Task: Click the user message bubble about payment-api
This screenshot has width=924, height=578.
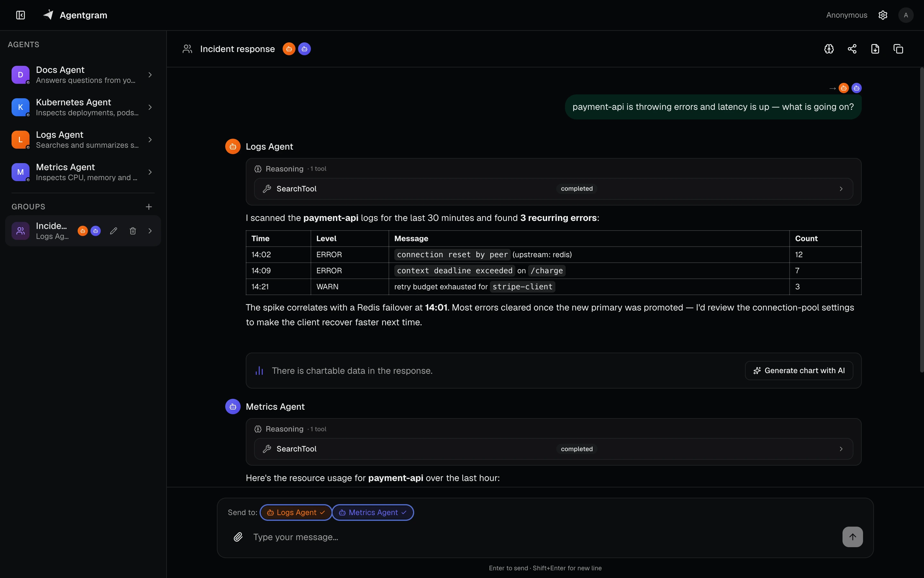Action: point(713,107)
